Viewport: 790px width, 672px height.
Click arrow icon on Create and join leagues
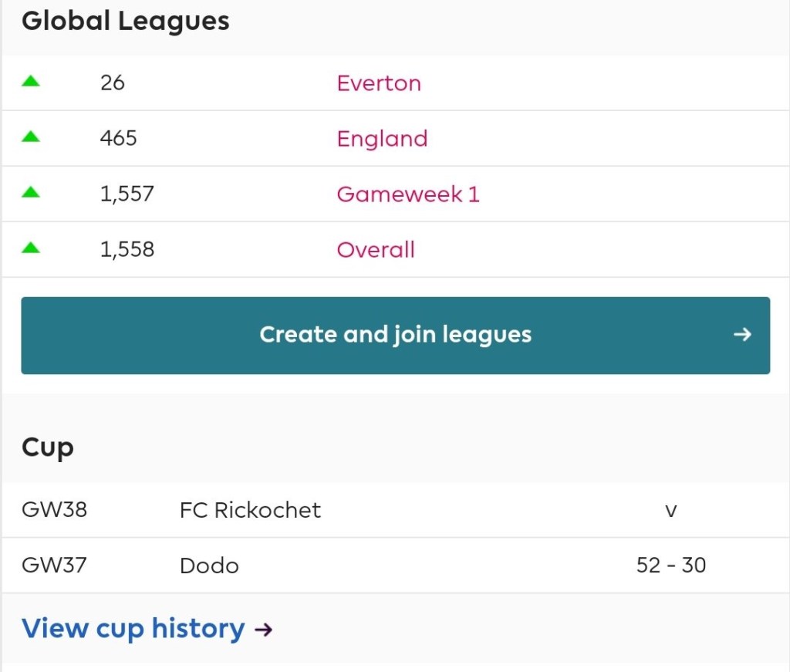(741, 335)
